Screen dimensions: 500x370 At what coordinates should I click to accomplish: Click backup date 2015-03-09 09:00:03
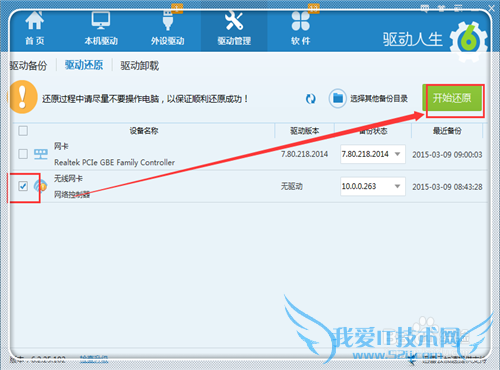pyautogui.click(x=447, y=154)
